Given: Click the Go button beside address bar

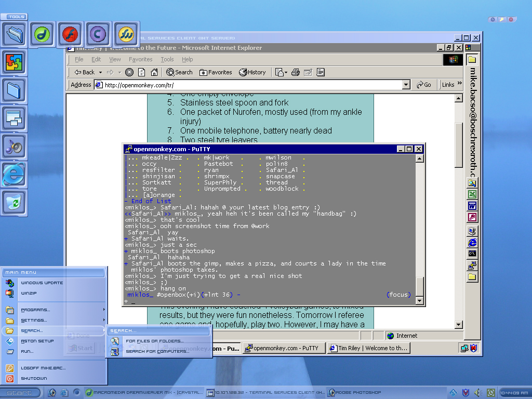Looking at the screenshot, I should tap(424, 85).
